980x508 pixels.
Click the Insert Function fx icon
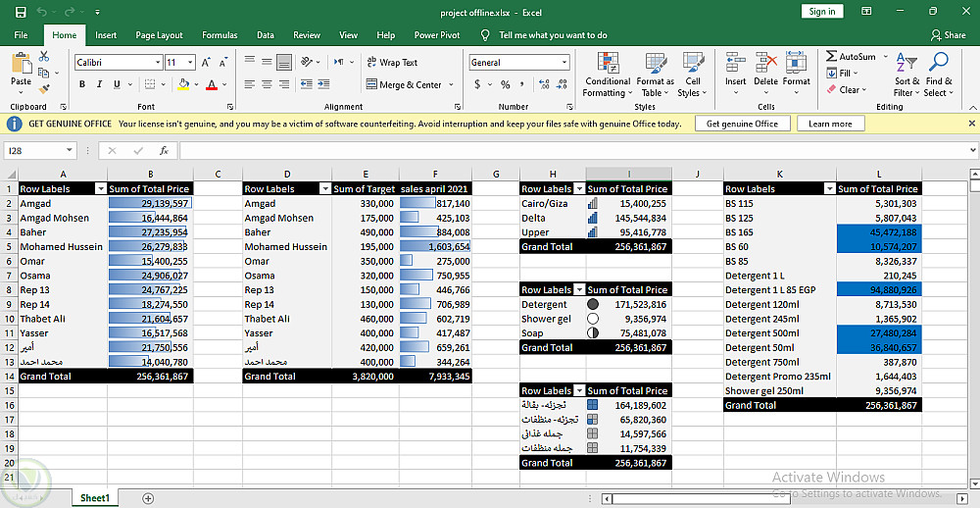coord(164,151)
